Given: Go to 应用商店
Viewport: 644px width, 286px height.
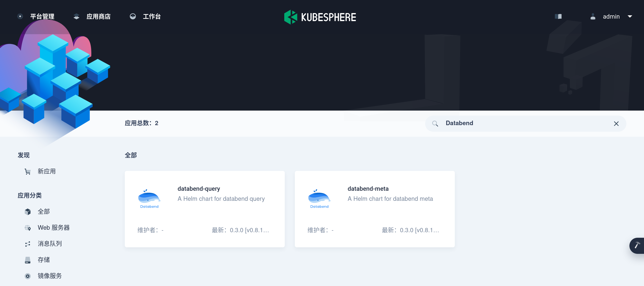Looking at the screenshot, I should (98, 17).
